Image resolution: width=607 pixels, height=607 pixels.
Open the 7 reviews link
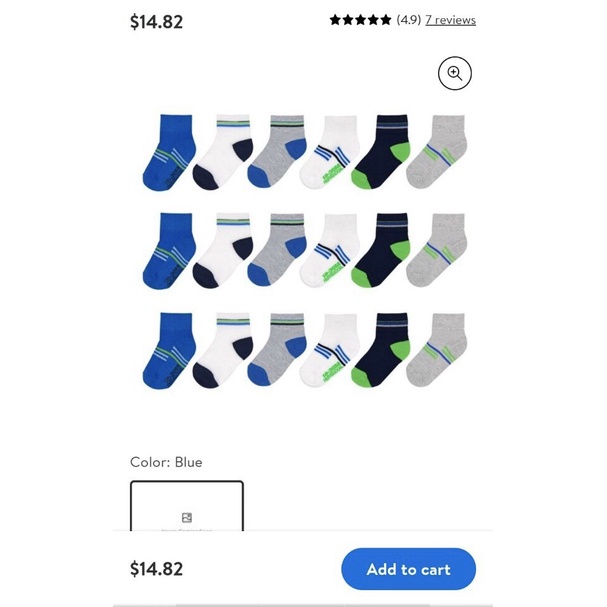(x=450, y=20)
